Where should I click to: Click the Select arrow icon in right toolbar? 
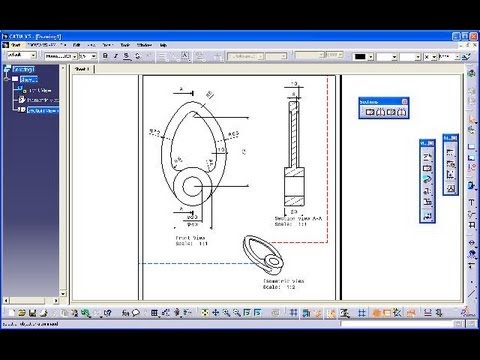point(471,119)
